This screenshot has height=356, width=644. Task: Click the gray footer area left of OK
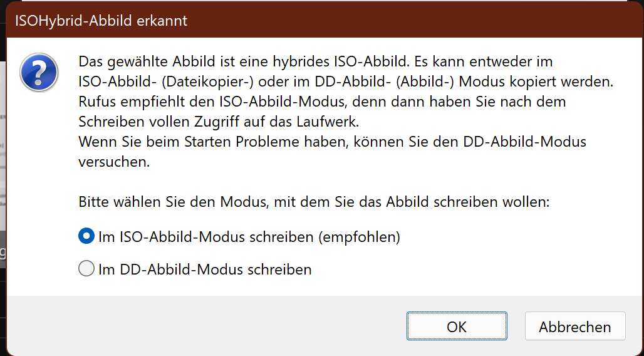point(207,326)
